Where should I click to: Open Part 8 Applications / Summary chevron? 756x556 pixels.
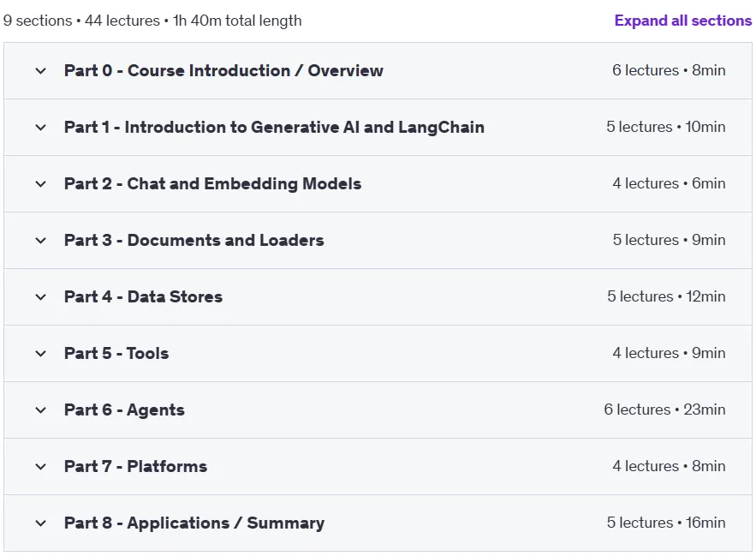pos(41,523)
